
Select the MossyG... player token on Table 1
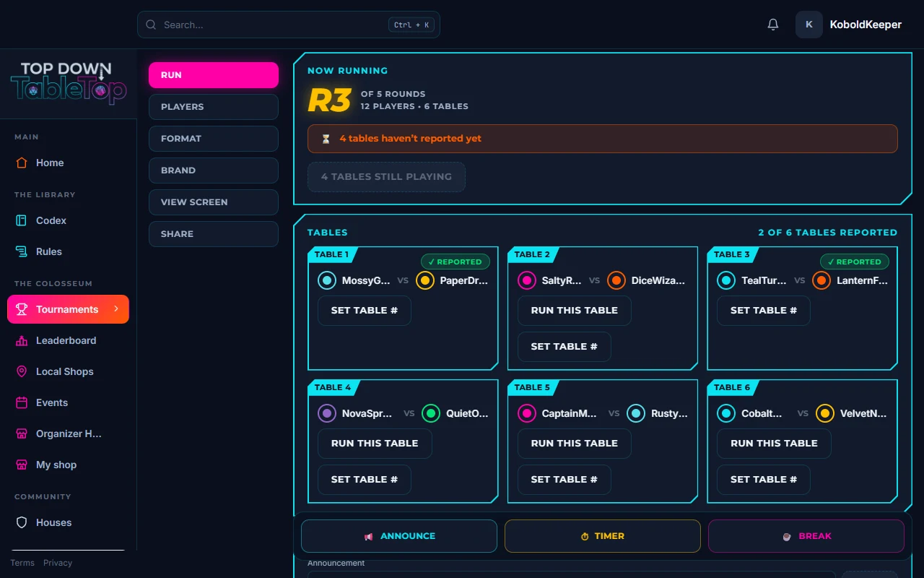pos(327,280)
